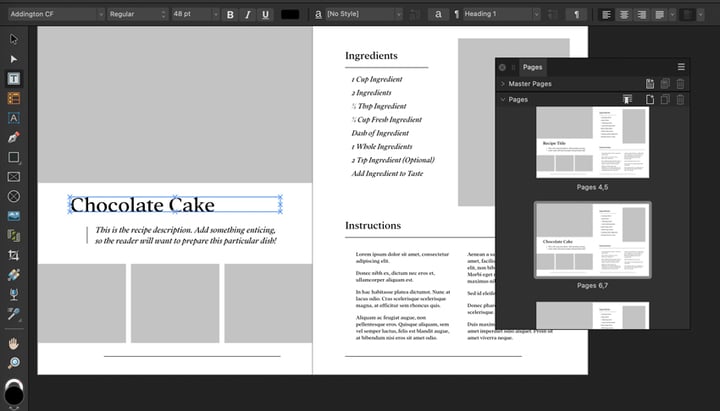
Task: Activate the Hand view tool
Action: 13,343
